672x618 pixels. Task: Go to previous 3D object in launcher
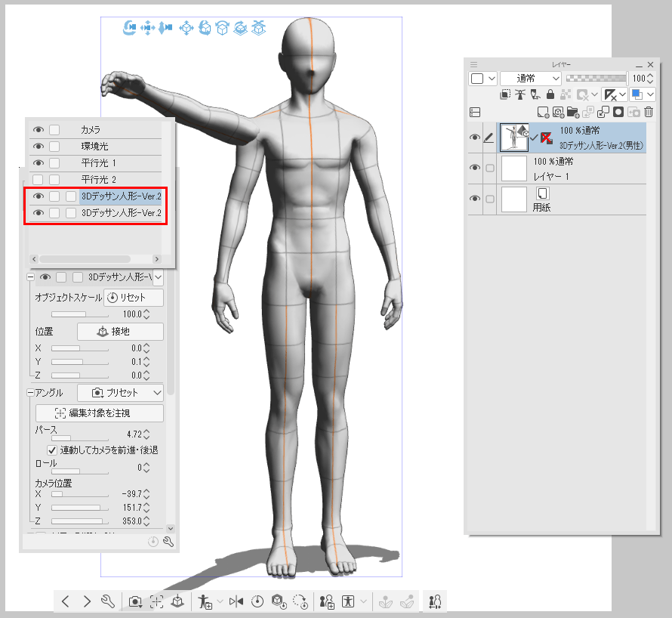tap(65, 601)
